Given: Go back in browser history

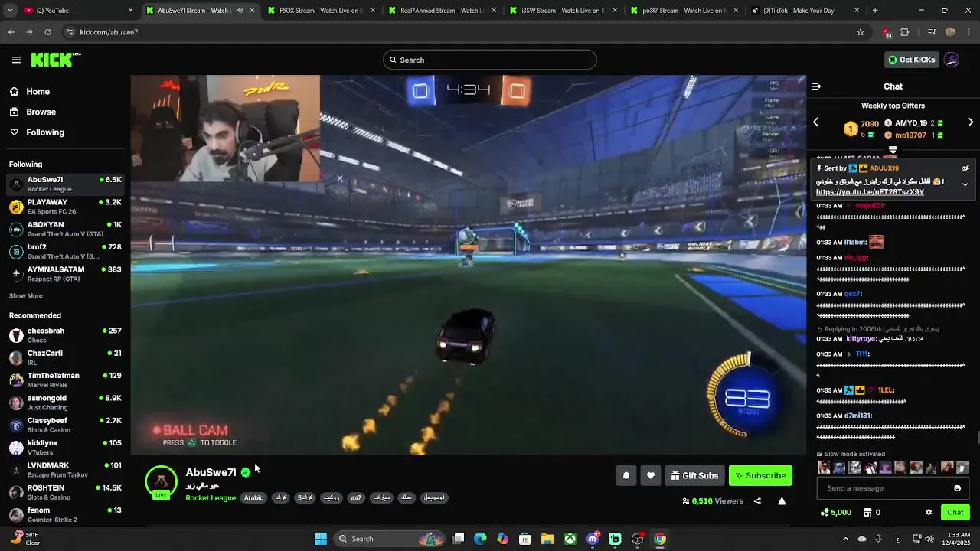Looking at the screenshot, I should click(x=11, y=32).
